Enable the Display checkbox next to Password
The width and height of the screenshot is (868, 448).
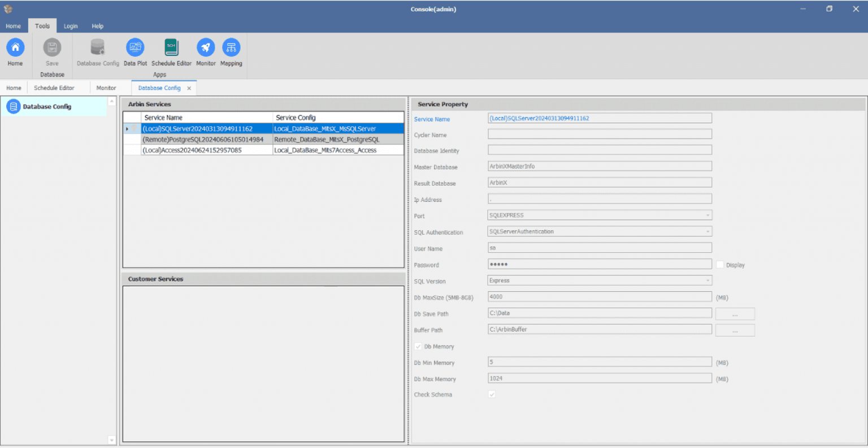(x=721, y=264)
